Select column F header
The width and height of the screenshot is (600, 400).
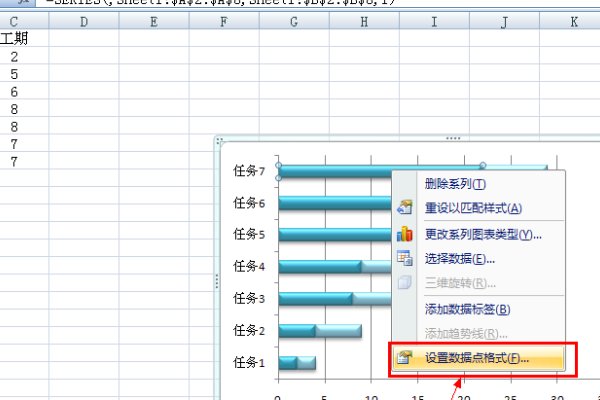(x=224, y=21)
